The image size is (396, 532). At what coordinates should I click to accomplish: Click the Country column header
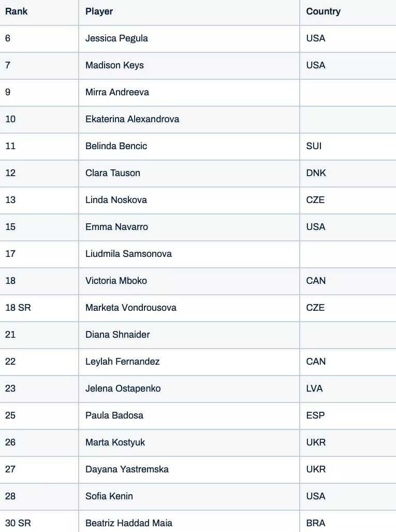323,11
